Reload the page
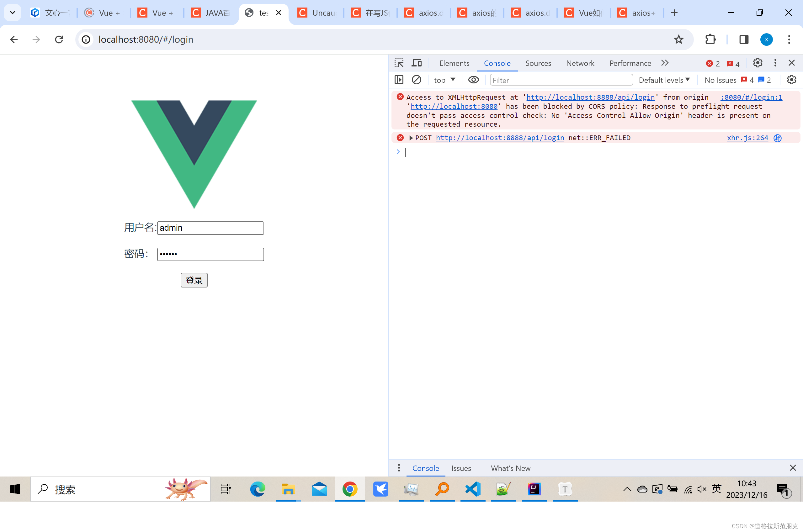The image size is (803, 532). coord(59,40)
